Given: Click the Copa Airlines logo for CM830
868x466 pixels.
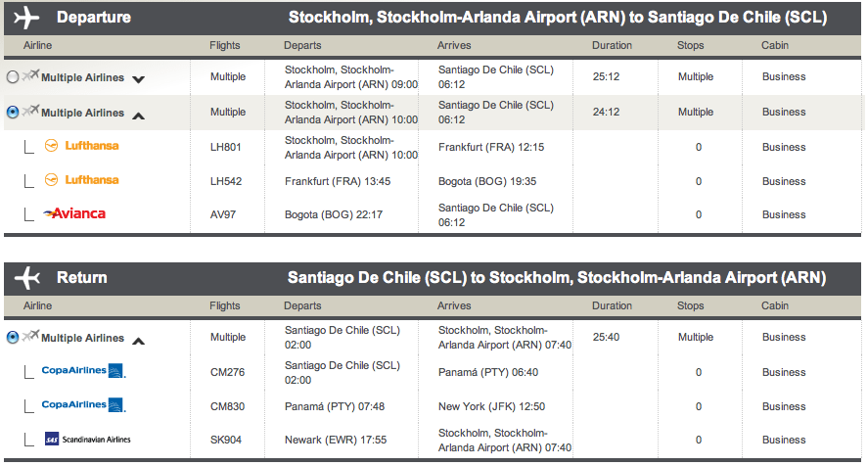Looking at the screenshot, I should pos(83,405).
